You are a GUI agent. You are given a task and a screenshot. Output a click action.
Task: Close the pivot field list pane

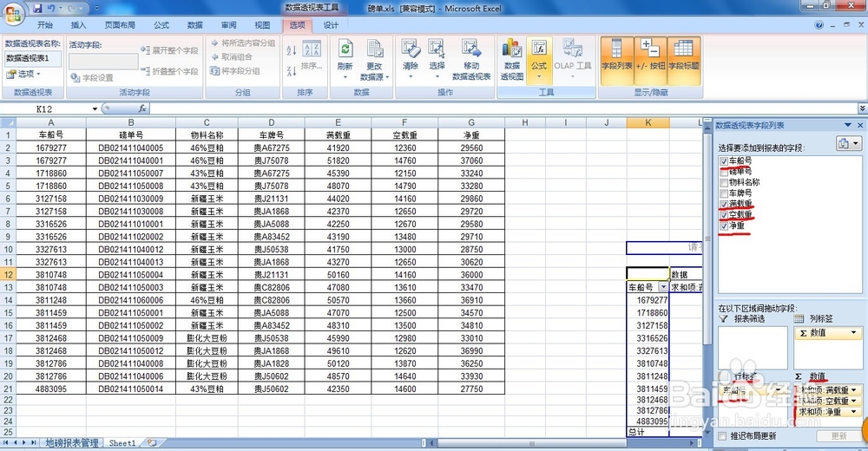[860, 125]
